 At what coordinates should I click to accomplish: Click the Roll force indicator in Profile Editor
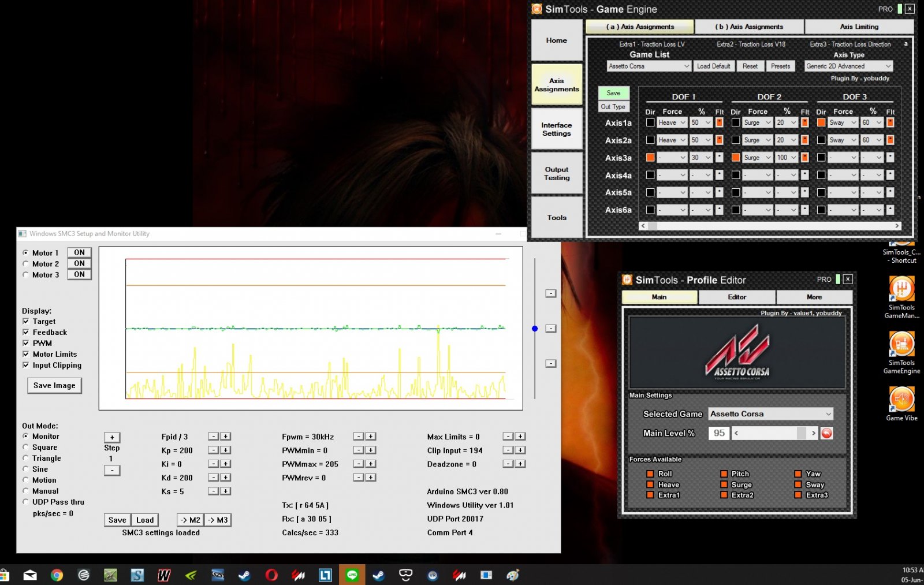650,474
